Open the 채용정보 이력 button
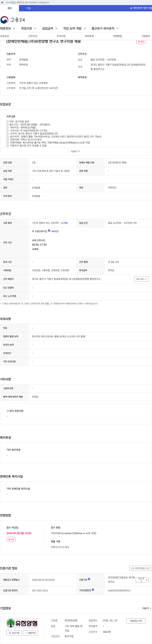Image resolution: width=152 pixels, height=644 pixels. (136, 621)
